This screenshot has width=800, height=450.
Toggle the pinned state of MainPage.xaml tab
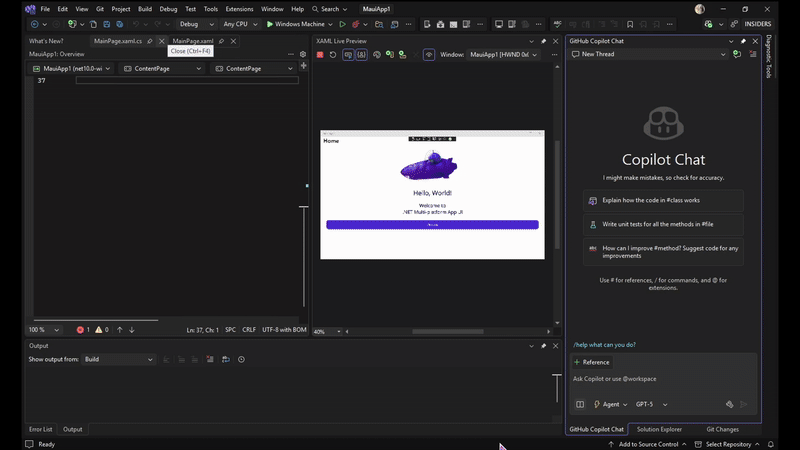pyautogui.click(x=221, y=41)
